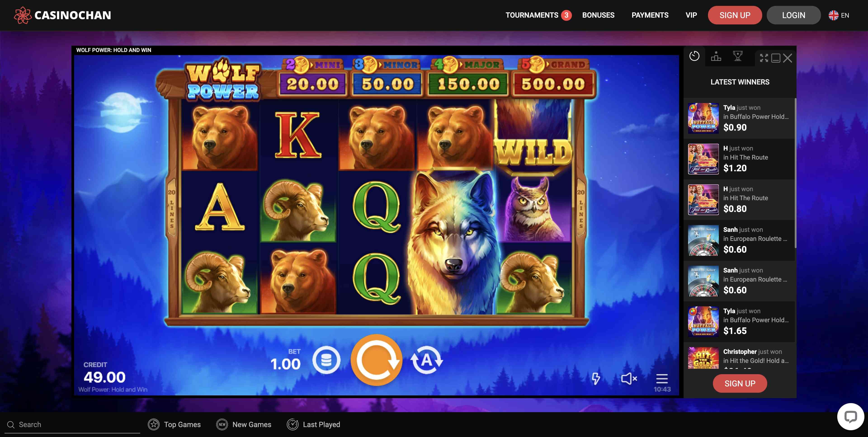The height and width of the screenshot is (437, 868).
Task: Open the language selector showing EN flag
Action: (x=839, y=15)
